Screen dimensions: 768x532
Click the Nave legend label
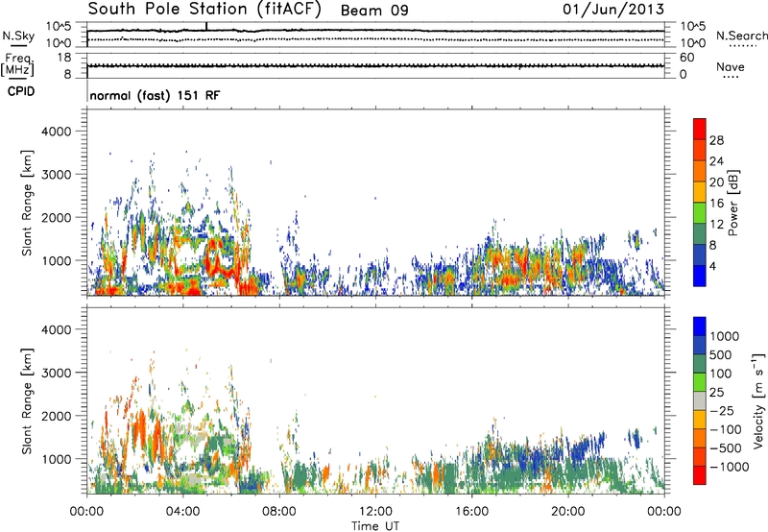click(x=730, y=67)
